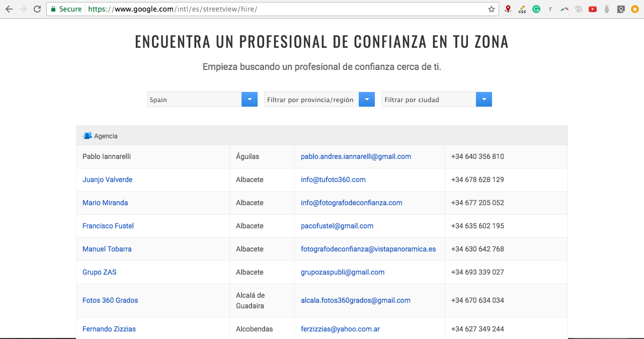
Task: Click Albacete in Juanjo Valverde's row
Action: click(x=250, y=180)
